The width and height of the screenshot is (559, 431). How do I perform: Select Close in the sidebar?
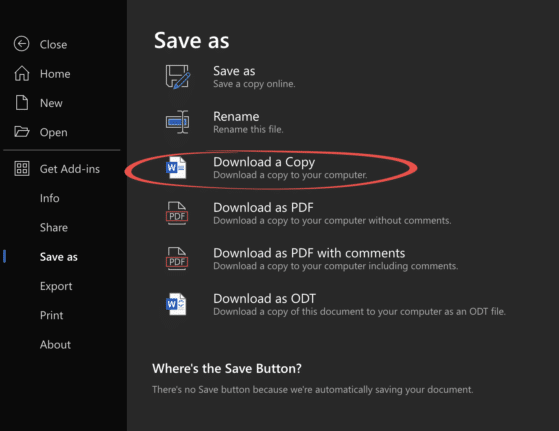pyautogui.click(x=53, y=45)
